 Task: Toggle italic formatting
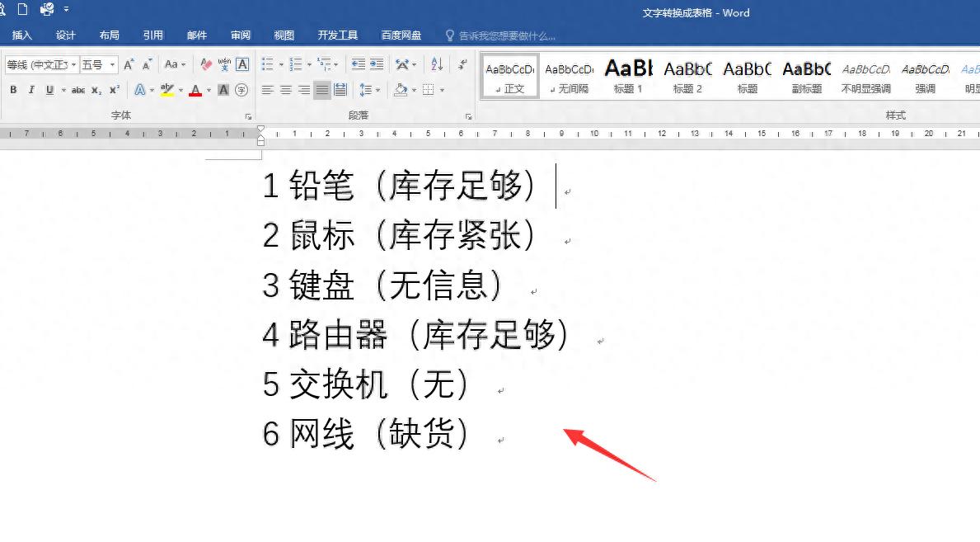(31, 90)
